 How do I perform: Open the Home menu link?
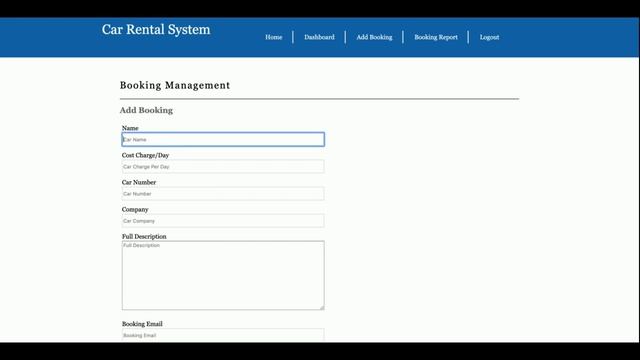pos(273,37)
